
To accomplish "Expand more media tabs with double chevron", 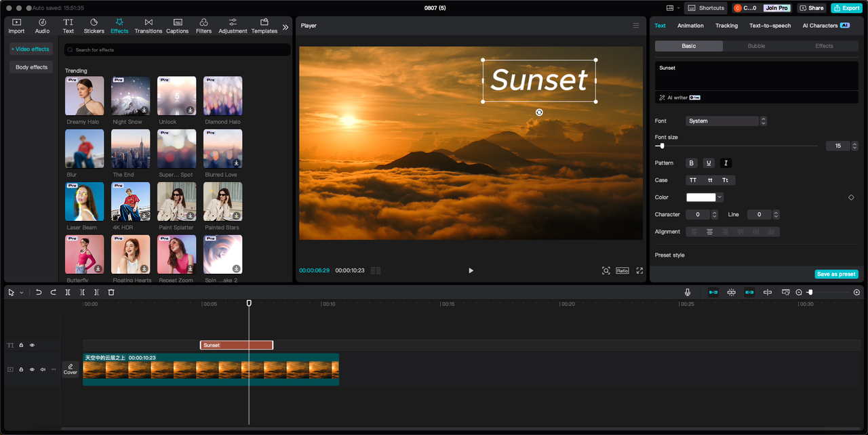I will pos(285,27).
